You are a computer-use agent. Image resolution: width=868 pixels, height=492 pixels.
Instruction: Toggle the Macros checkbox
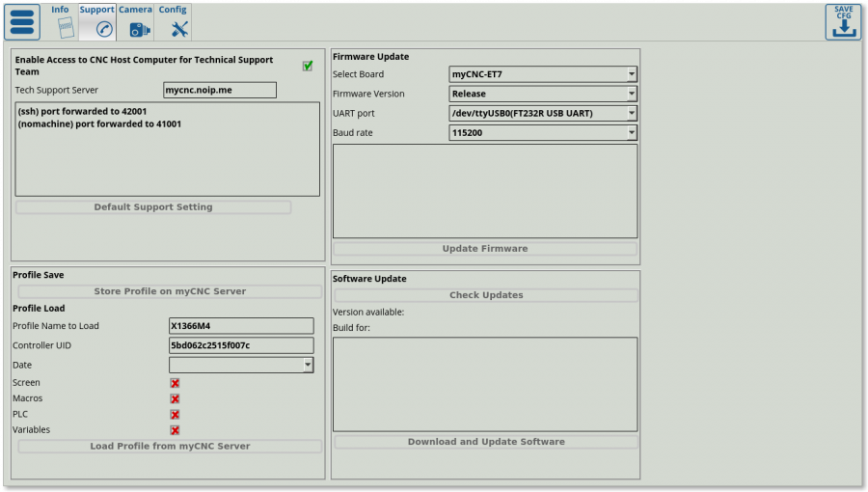pos(176,398)
